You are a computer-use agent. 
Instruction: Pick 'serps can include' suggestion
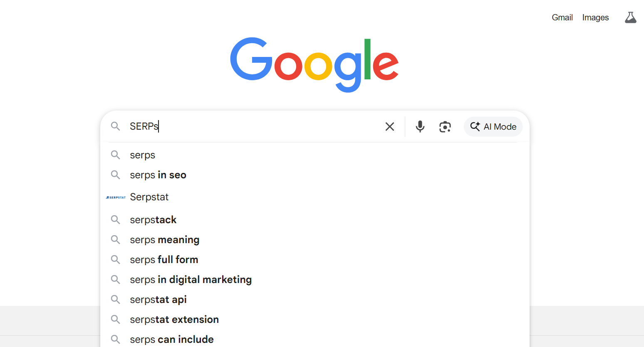172,340
